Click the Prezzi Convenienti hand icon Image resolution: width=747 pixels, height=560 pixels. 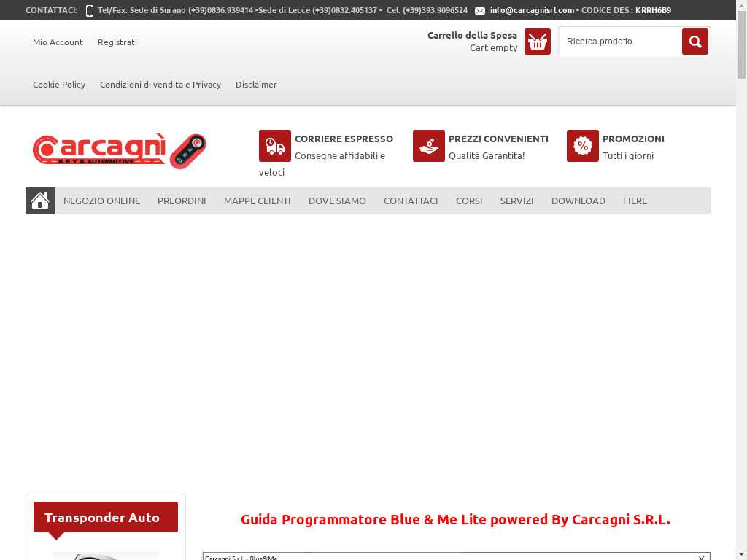tap(429, 146)
